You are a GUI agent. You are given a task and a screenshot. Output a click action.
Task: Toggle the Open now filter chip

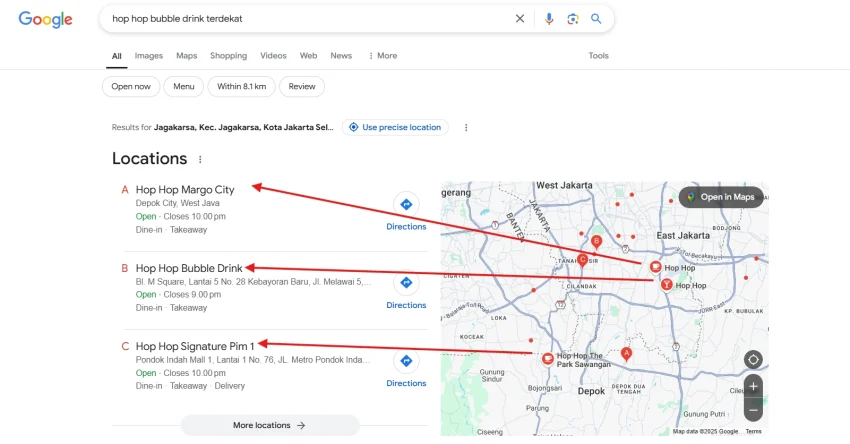tap(131, 87)
